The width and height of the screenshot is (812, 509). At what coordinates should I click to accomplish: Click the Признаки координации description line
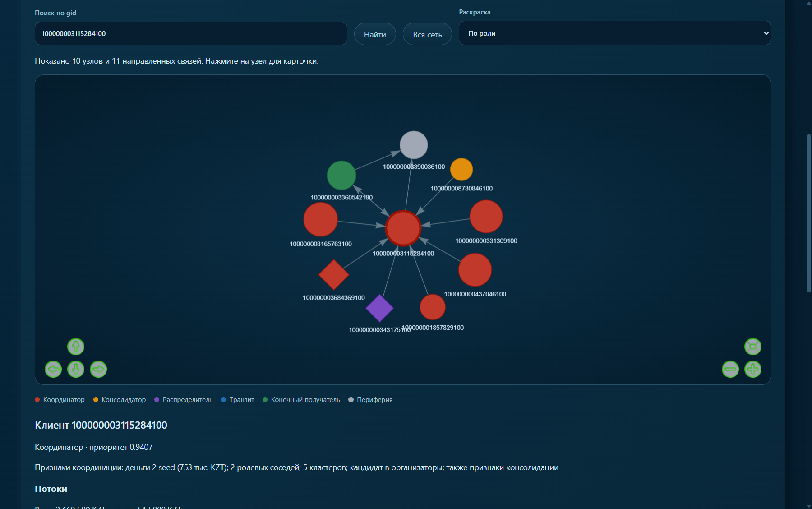296,467
